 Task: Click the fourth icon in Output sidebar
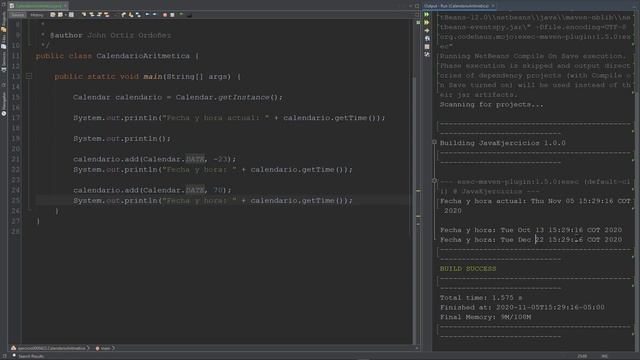[427, 38]
